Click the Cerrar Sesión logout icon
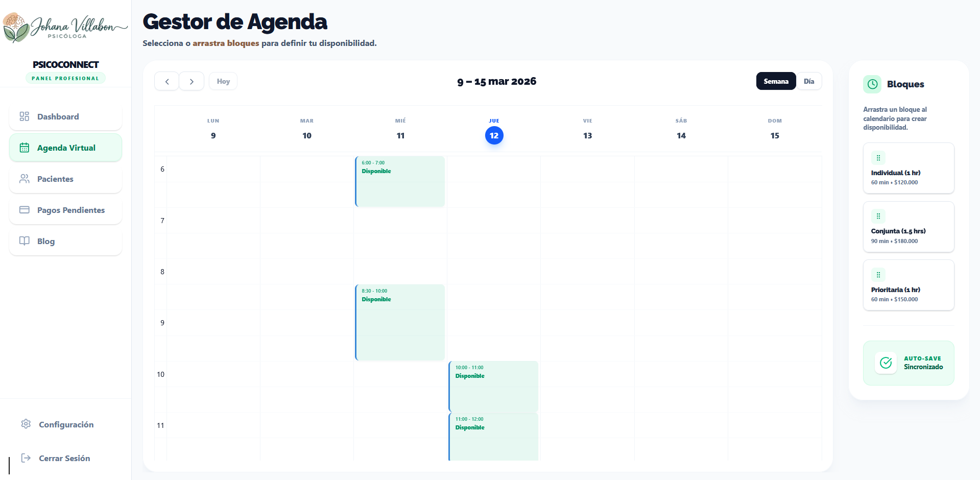The height and width of the screenshot is (480, 980). click(26, 458)
